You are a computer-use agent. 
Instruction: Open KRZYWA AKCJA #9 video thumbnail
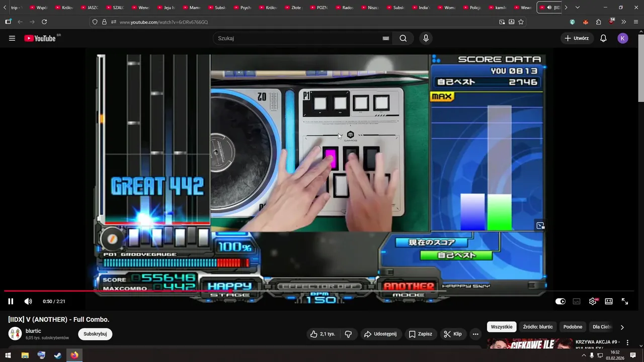pos(529,343)
